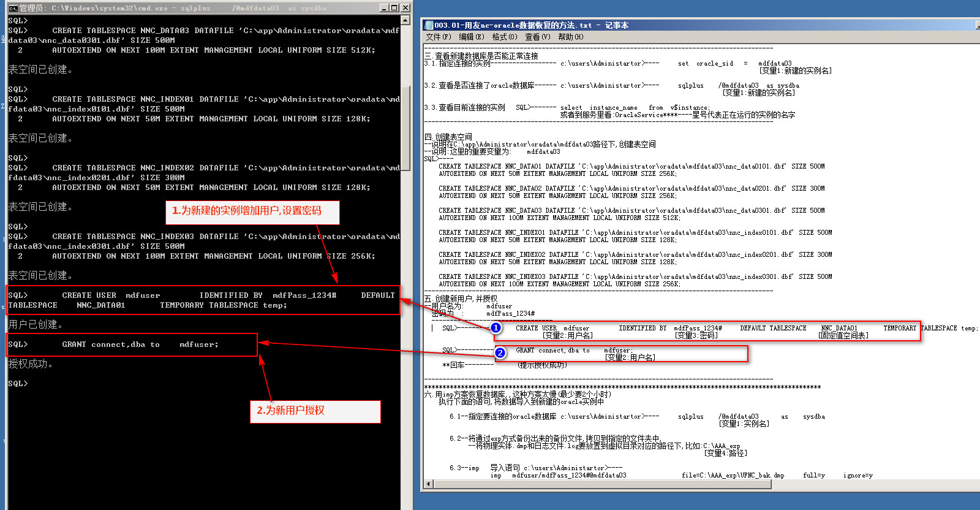
Task: Minimize the cmd sqlplus window
Action: pos(384,8)
